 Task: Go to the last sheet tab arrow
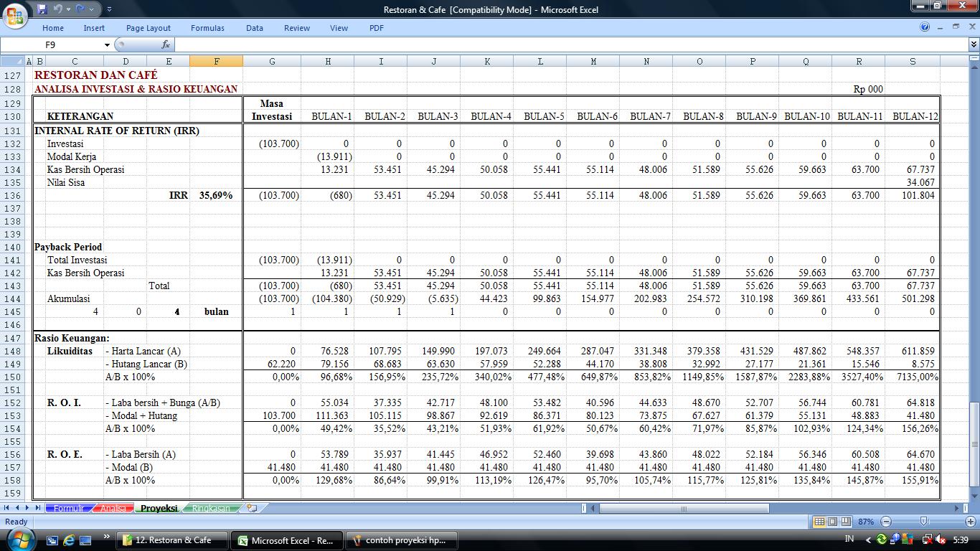pos(38,508)
